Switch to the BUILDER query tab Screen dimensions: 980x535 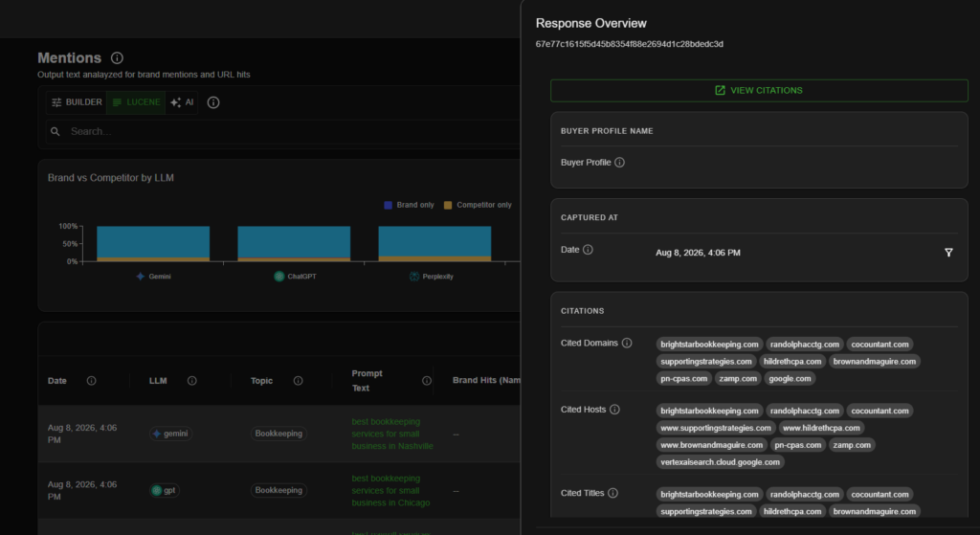[x=77, y=102]
